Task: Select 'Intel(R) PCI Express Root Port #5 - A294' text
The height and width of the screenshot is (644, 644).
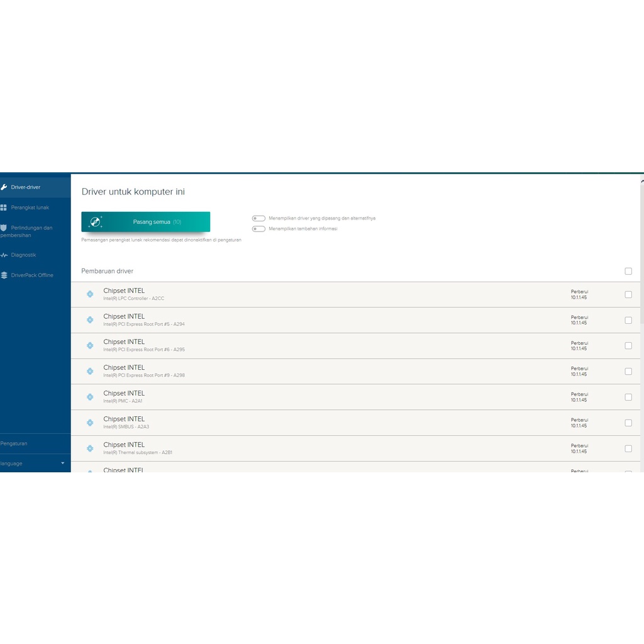Action: pyautogui.click(x=144, y=324)
